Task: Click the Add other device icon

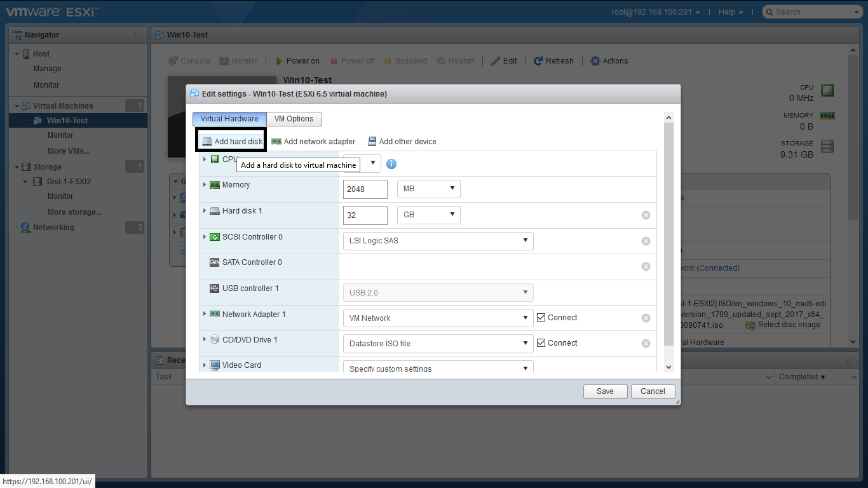Action: [372, 142]
